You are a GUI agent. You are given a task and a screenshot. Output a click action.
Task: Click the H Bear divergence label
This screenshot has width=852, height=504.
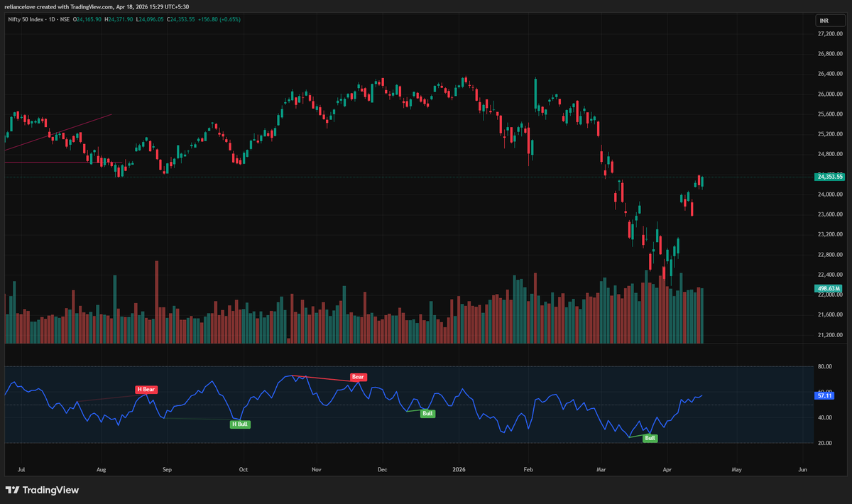coord(146,390)
